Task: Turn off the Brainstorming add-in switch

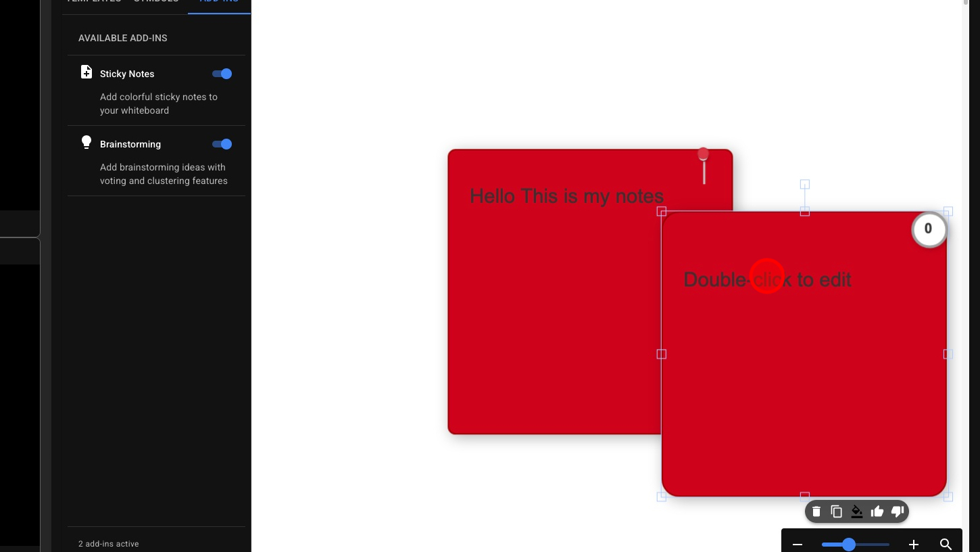Action: tap(222, 144)
